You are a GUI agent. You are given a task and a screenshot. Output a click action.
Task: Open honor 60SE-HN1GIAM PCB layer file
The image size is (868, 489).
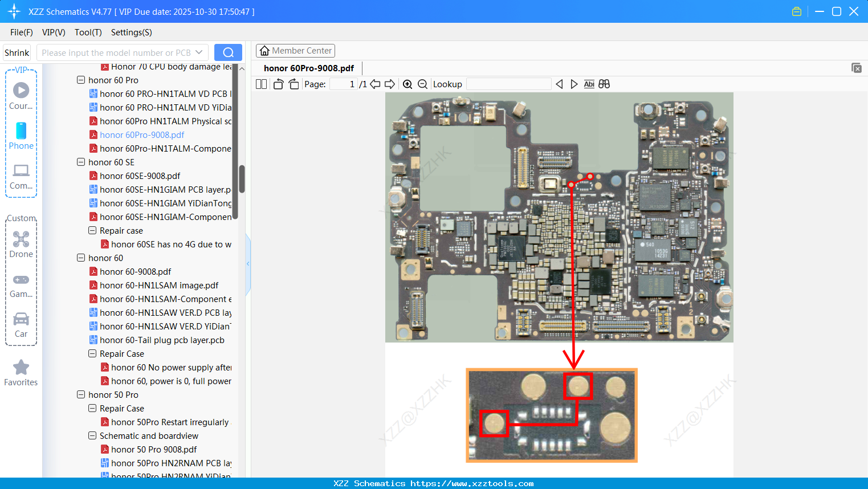pos(160,190)
